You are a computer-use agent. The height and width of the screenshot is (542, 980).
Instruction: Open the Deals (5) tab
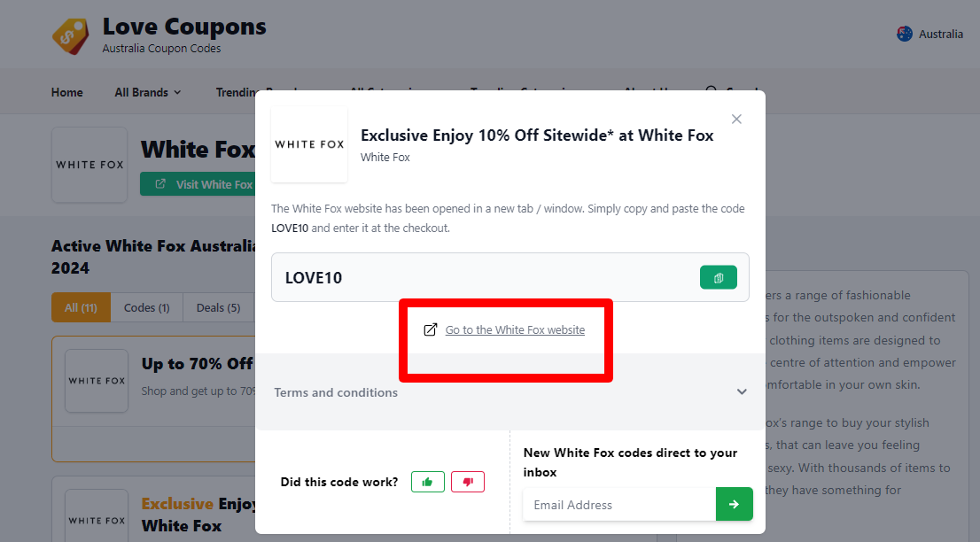point(217,307)
